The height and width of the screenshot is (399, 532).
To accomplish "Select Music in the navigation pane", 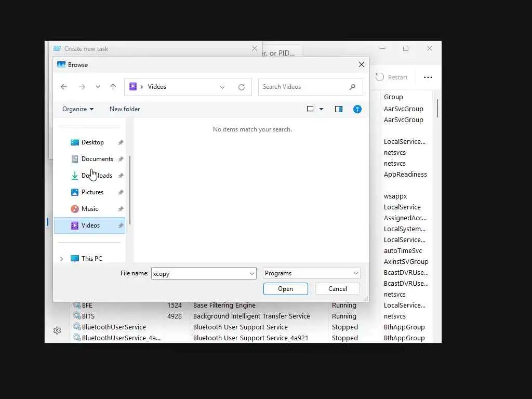I will pos(90,209).
